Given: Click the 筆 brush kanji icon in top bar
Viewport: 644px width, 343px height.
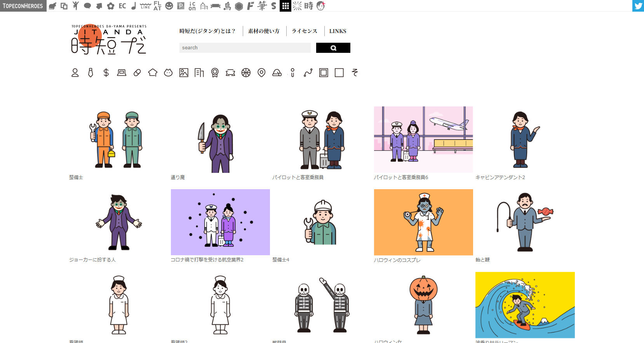Looking at the screenshot, I should tap(262, 6).
